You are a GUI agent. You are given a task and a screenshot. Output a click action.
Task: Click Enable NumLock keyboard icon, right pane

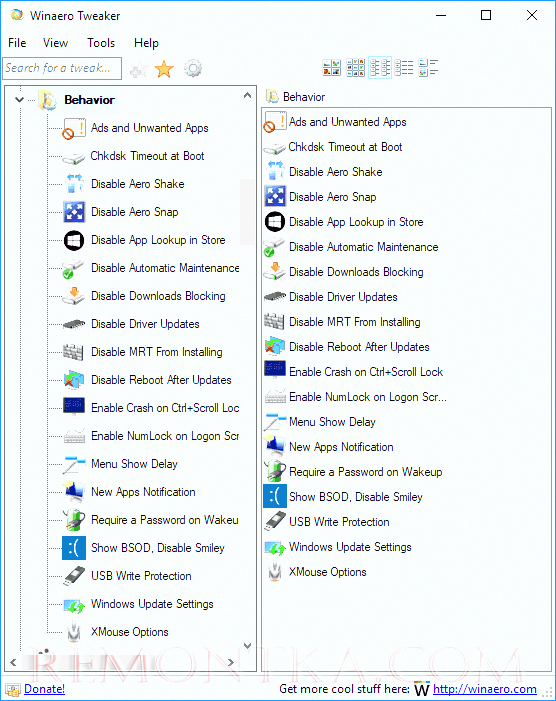coord(275,397)
